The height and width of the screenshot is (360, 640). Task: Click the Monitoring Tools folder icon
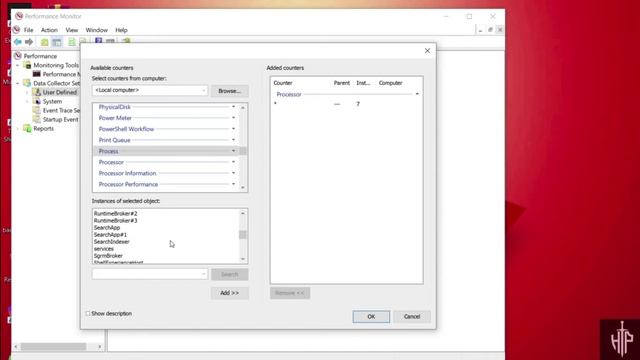tap(27, 65)
